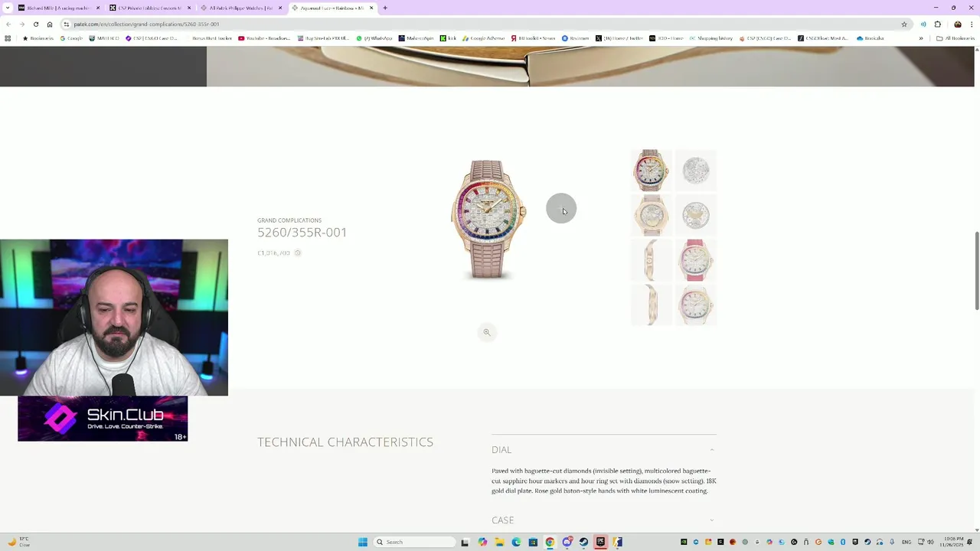The image size is (980, 551).
Task: Open Chrome from the taskbar
Action: pos(550,542)
